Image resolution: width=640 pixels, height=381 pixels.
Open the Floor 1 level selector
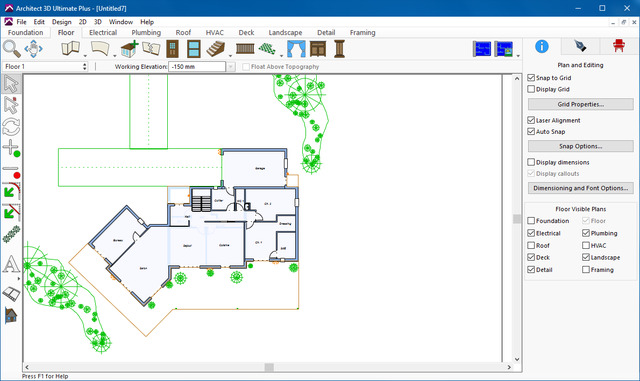pyautogui.click(x=45, y=66)
